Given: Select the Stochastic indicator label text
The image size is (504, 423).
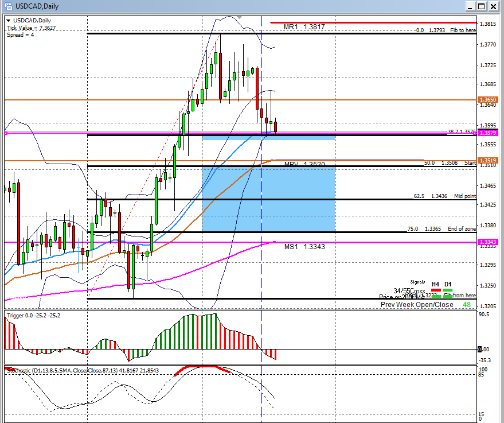Looking at the screenshot, I should click(x=83, y=371).
